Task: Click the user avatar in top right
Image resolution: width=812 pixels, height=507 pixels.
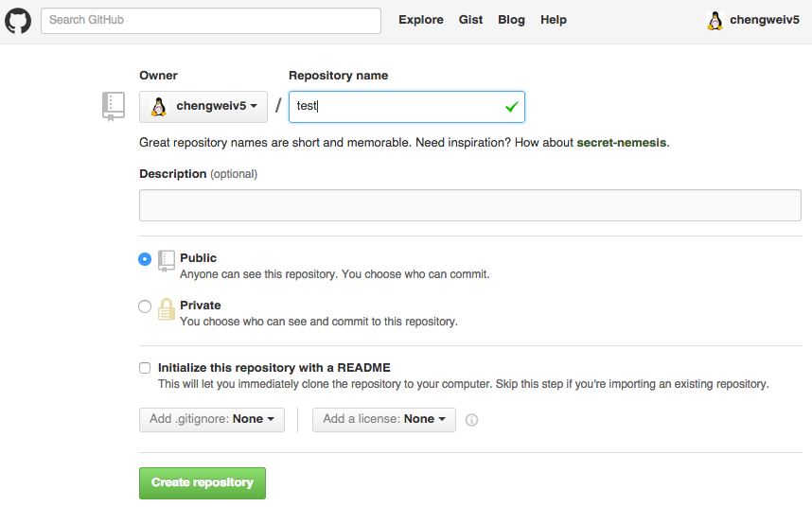Action: tap(715, 20)
